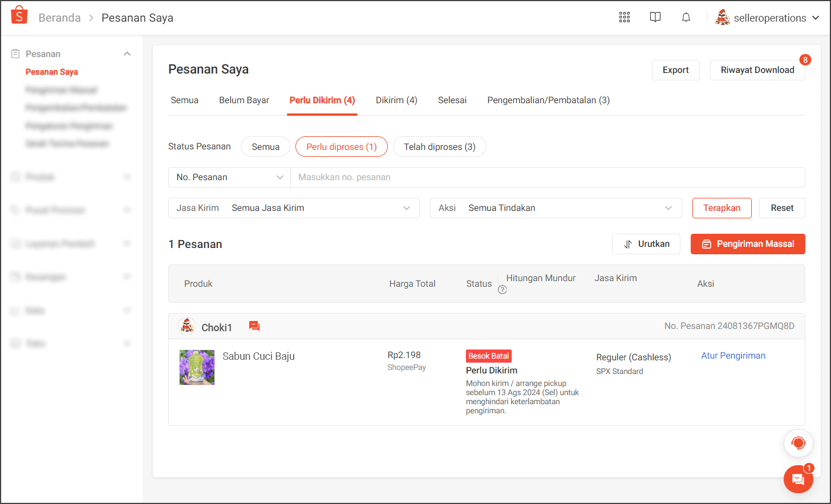The height and width of the screenshot is (504, 831).
Task: Open the apps grid menu icon
Action: pyautogui.click(x=625, y=18)
